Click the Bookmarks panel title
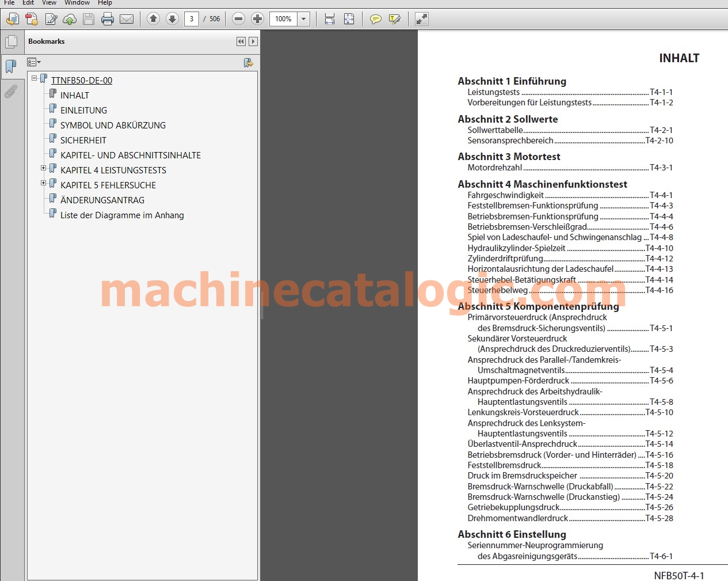Screen dimensions: 728x581 46,41
